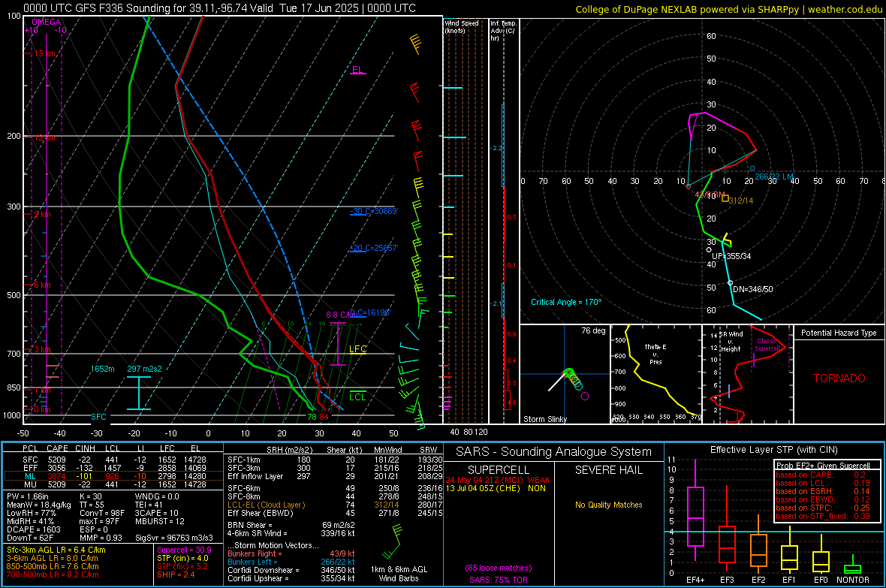
Task: Click the STP (fix) = 5.2 value
Action: (x=182, y=566)
